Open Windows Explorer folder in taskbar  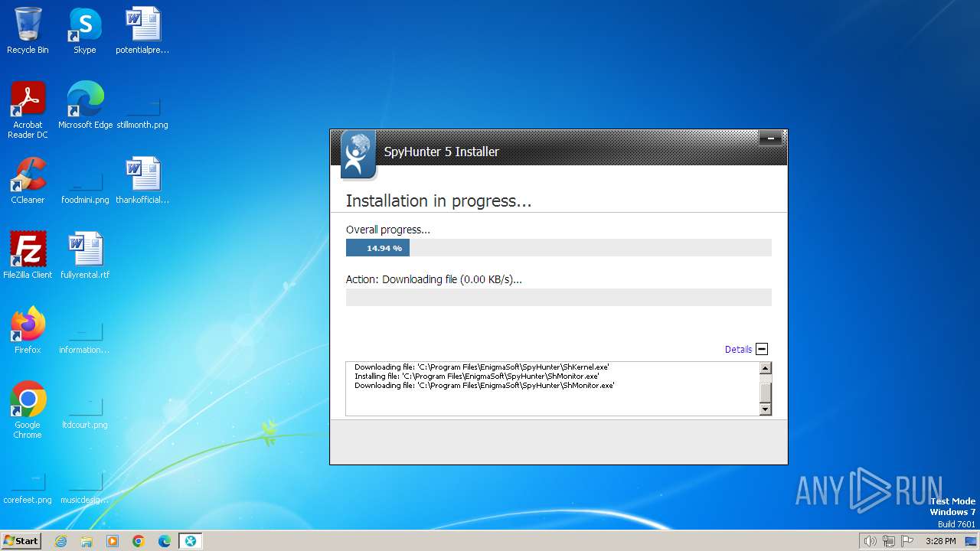87,541
